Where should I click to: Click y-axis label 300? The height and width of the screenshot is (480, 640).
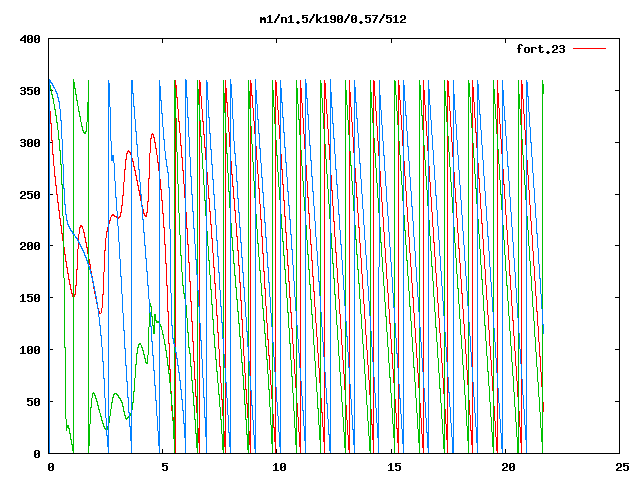pos(30,143)
